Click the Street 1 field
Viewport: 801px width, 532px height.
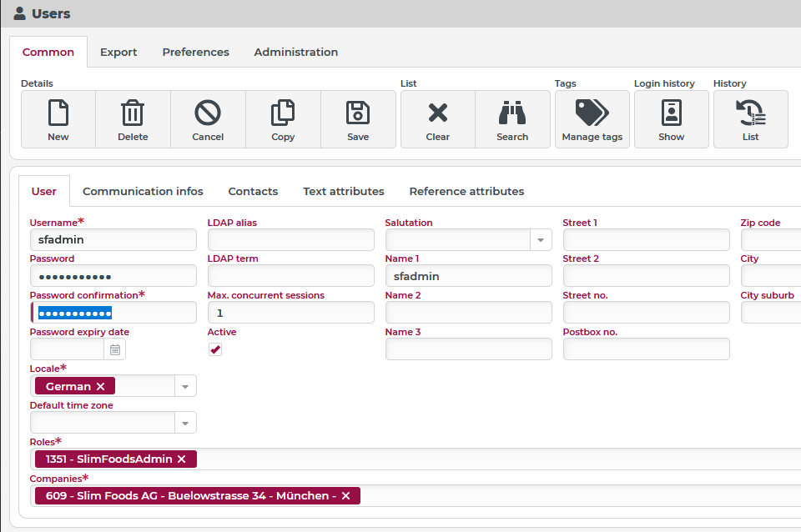point(646,240)
